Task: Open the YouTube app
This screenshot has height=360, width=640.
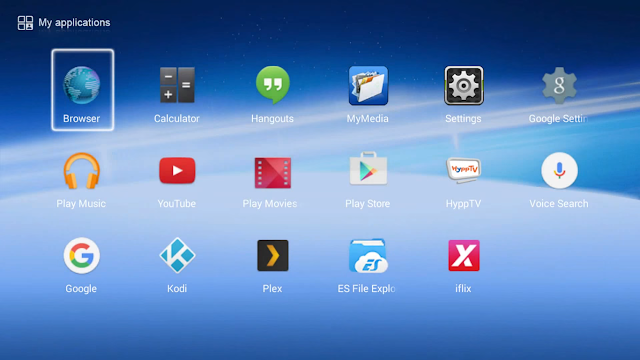Action: tap(177, 170)
